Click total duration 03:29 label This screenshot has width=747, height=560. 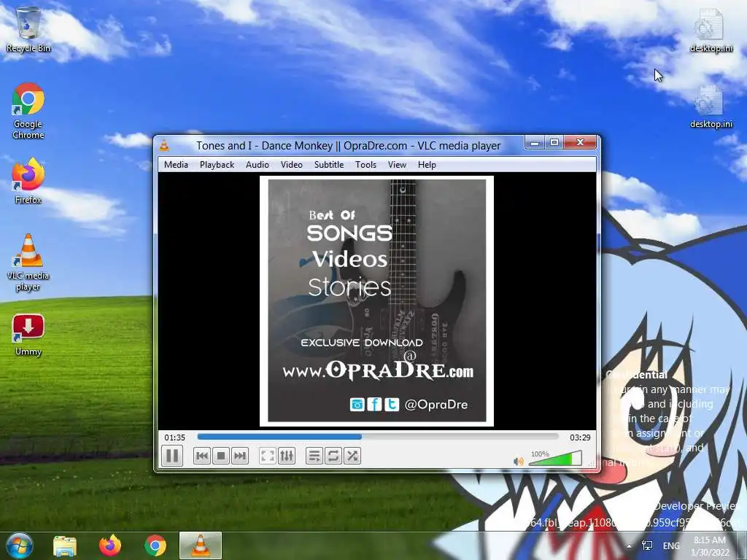pos(580,437)
